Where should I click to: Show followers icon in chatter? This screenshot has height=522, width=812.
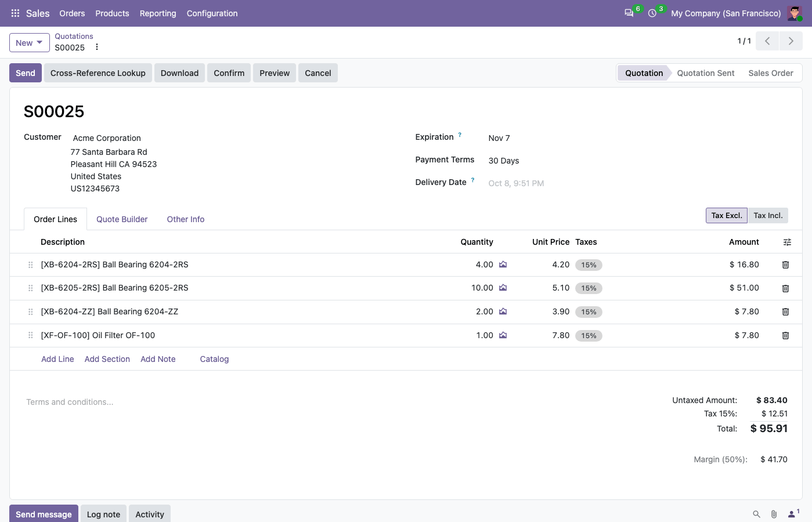(x=793, y=513)
